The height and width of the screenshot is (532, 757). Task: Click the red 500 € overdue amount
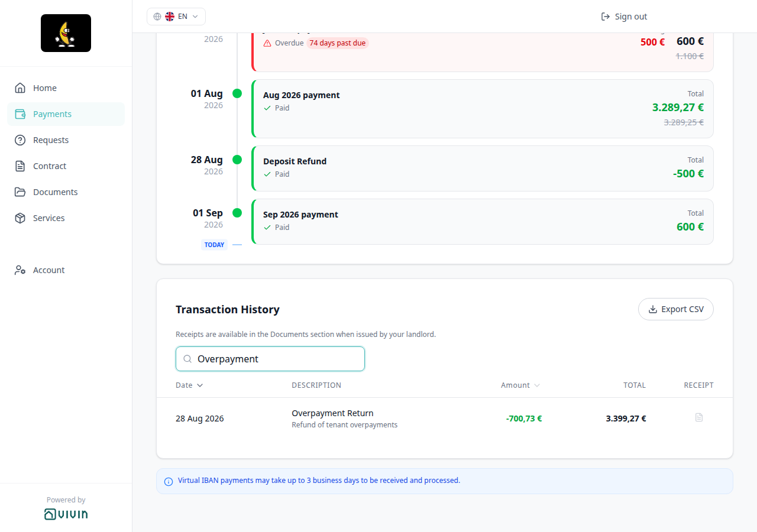pos(653,42)
